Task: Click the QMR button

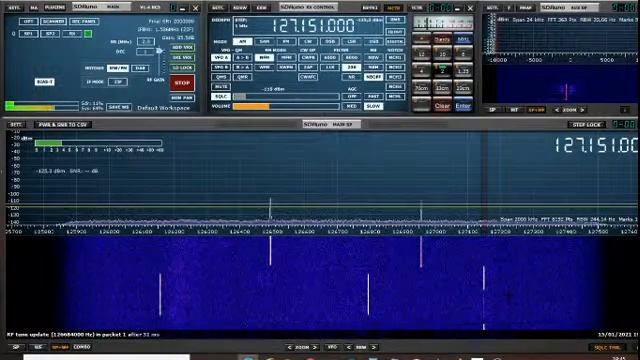Action: coord(242,77)
